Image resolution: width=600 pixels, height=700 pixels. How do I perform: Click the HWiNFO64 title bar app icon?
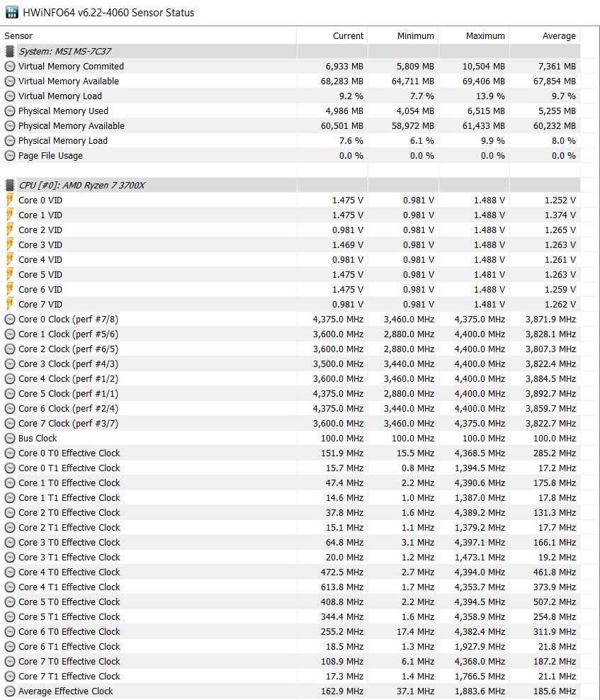pyautogui.click(x=12, y=13)
